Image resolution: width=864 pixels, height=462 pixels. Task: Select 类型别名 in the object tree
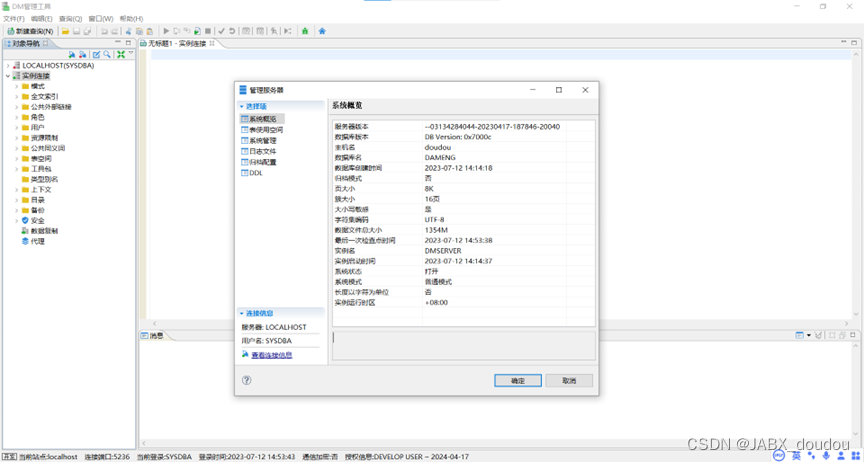point(45,179)
